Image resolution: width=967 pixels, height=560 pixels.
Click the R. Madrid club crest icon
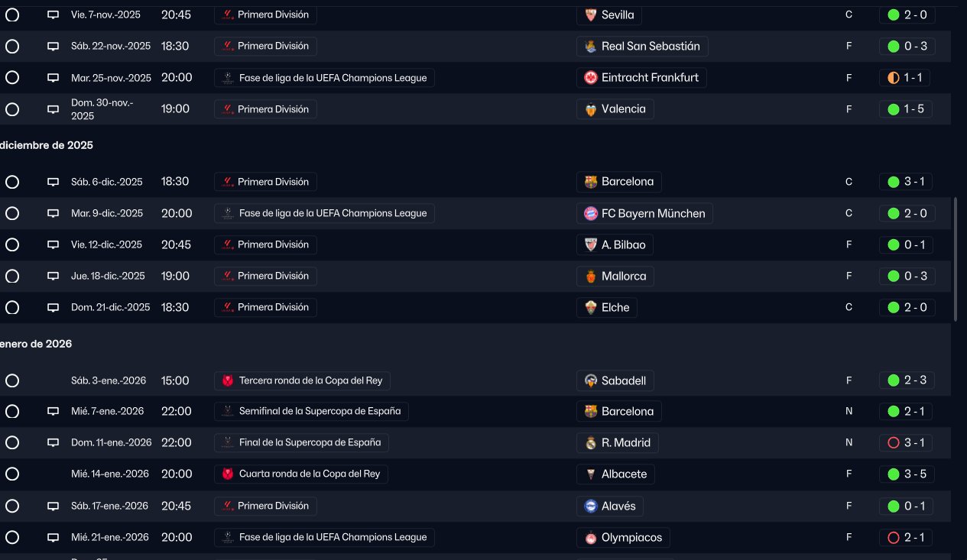point(590,443)
